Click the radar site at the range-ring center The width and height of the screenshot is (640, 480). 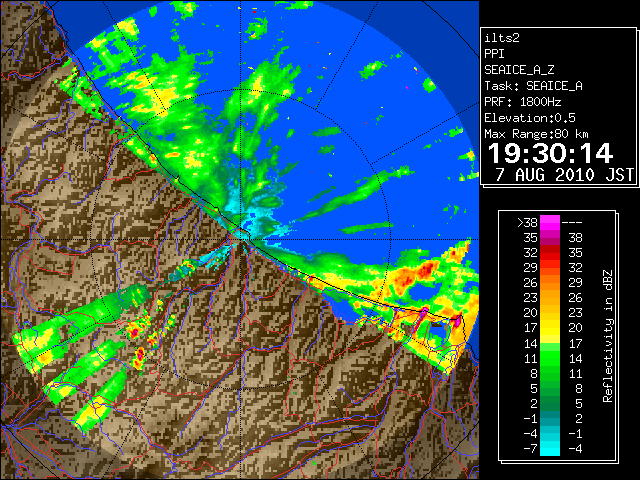pyautogui.click(x=241, y=239)
